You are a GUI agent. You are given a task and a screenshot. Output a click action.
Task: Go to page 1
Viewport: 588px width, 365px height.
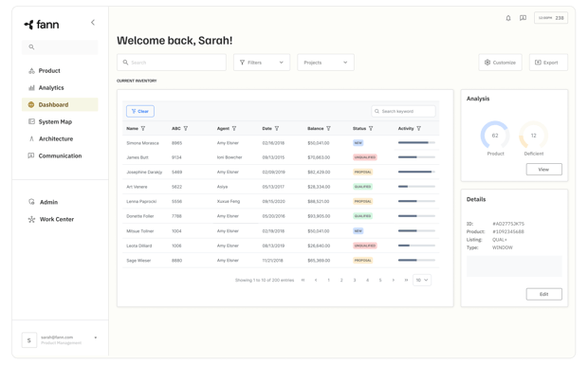pyautogui.click(x=328, y=281)
